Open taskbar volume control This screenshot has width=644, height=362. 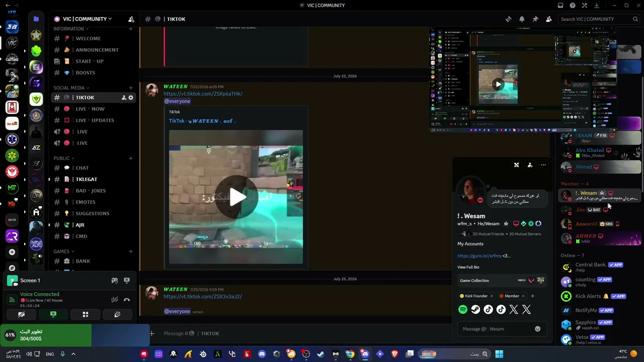[x=29, y=354]
